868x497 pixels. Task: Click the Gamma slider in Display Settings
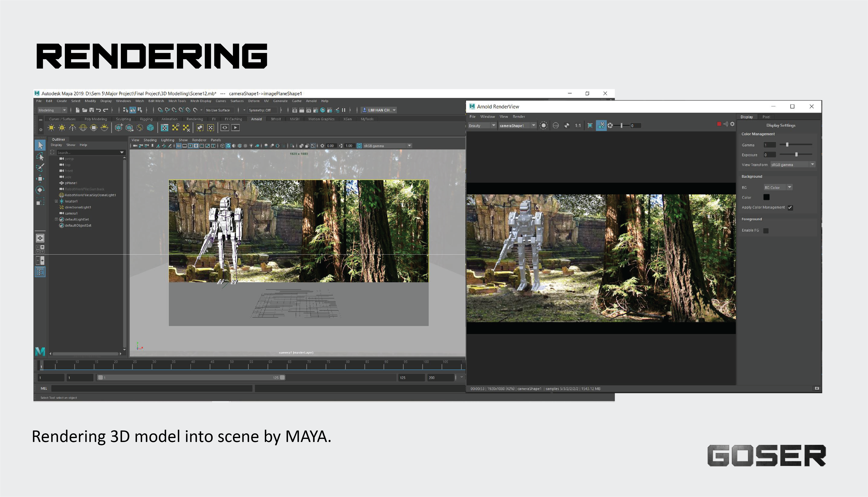click(796, 145)
